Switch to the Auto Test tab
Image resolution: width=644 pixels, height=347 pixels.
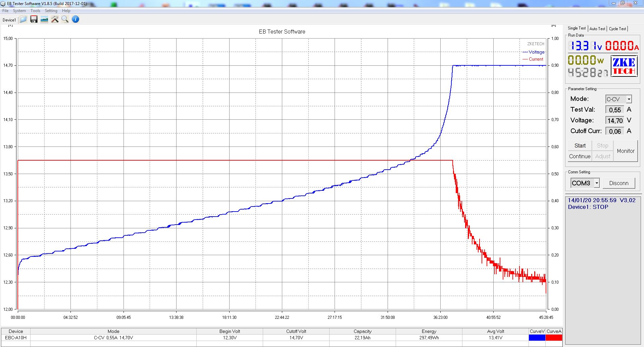click(x=597, y=29)
